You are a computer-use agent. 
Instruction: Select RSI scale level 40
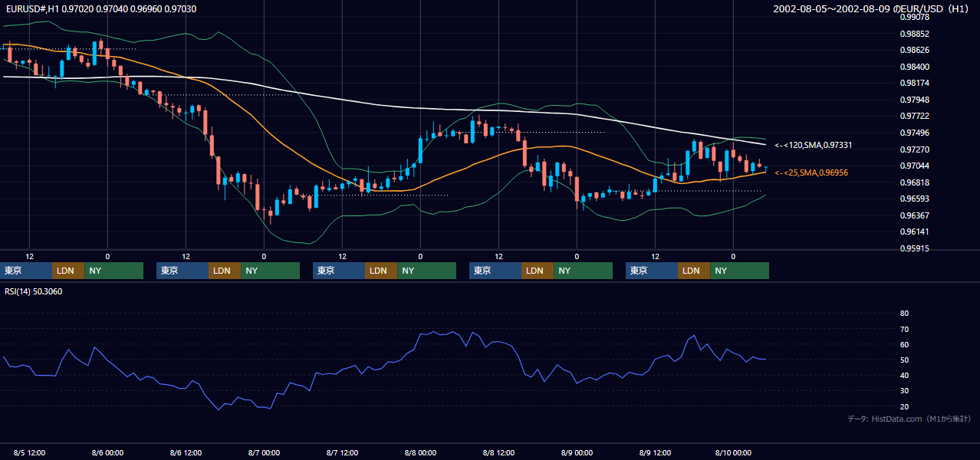tap(904, 375)
